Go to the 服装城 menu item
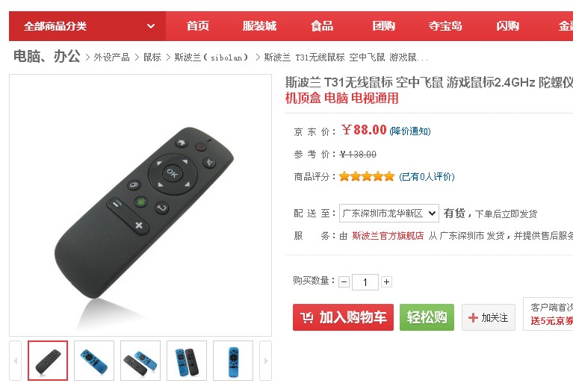 pyautogui.click(x=259, y=26)
